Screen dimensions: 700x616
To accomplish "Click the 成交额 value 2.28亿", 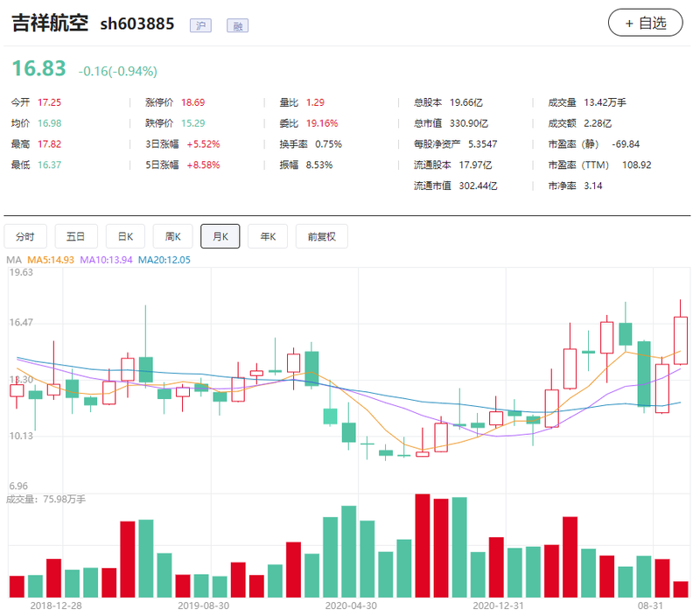I will [x=598, y=123].
